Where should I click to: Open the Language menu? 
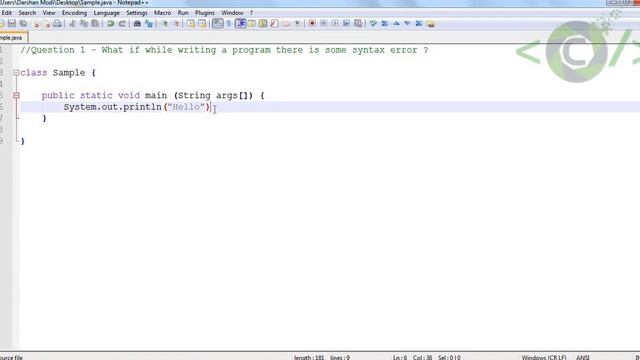click(107, 13)
